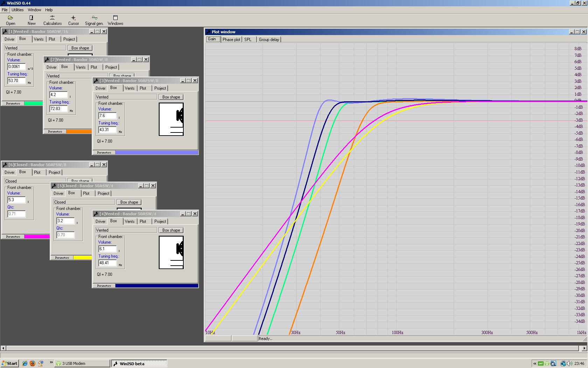Click Box shape button in window [1]

click(x=80, y=48)
